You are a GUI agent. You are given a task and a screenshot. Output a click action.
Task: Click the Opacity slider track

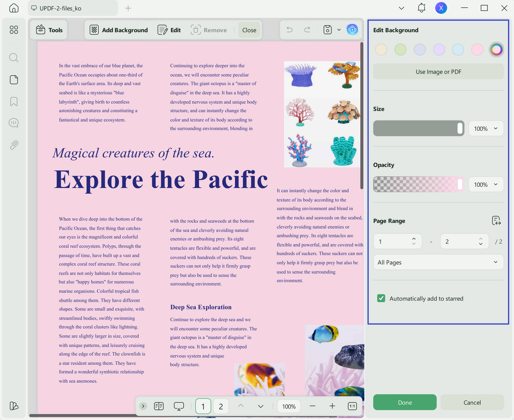(419, 184)
